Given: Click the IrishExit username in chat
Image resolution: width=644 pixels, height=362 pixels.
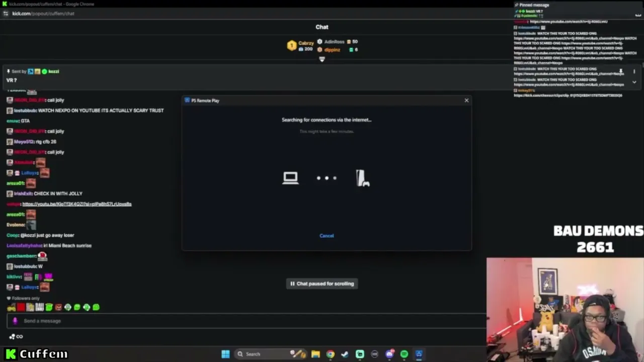Looking at the screenshot, I should [x=23, y=194].
